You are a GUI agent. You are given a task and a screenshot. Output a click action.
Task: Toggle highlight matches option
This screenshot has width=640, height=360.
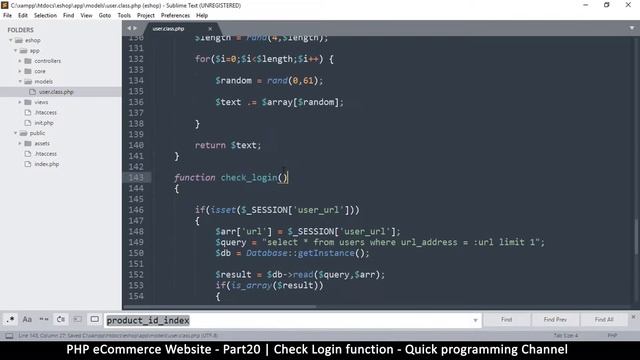(x=94, y=319)
